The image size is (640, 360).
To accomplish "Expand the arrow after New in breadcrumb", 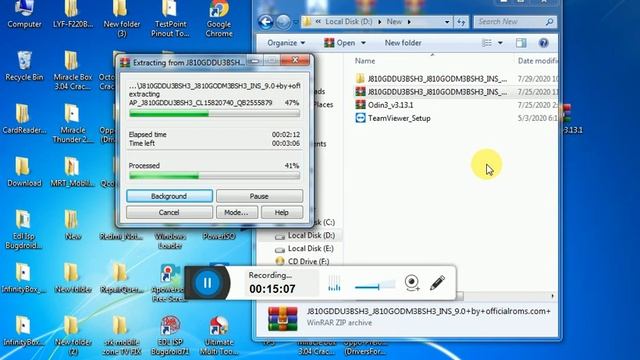I will tap(409, 22).
